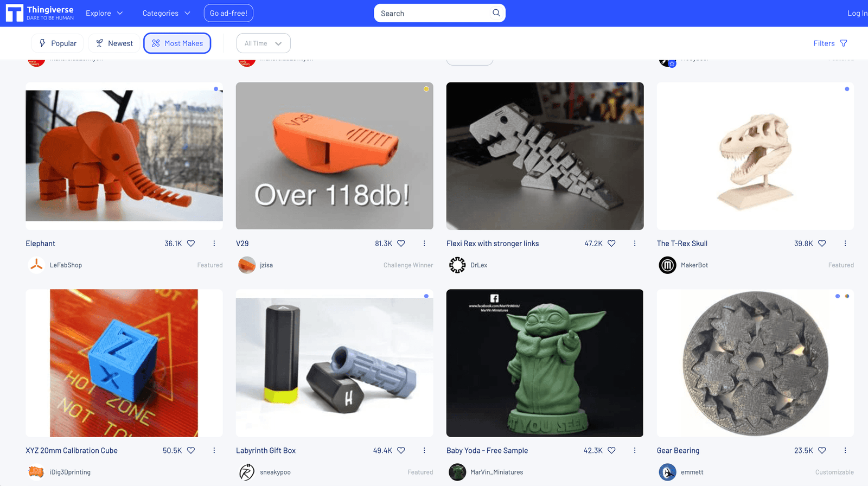This screenshot has height=486, width=868.
Task: Open jzisa avatar icon
Action: click(x=247, y=265)
